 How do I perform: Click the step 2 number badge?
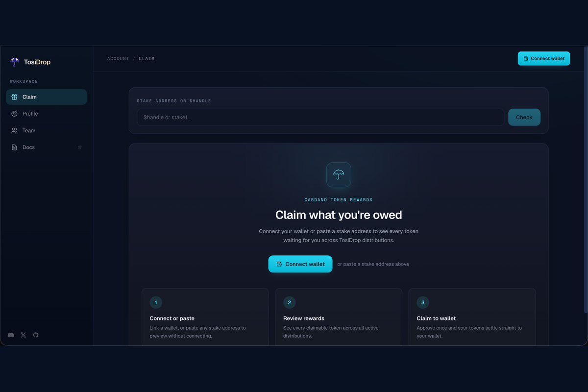point(290,302)
